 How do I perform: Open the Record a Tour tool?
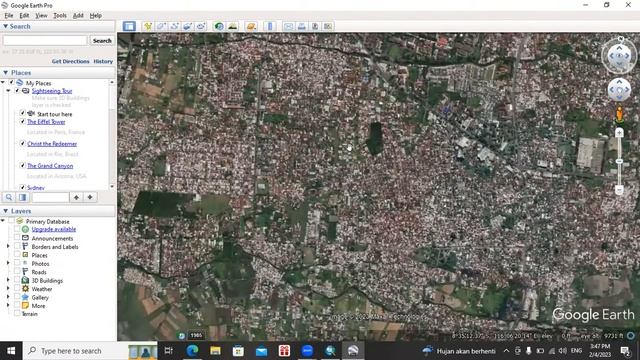pyautogui.click(x=200, y=26)
